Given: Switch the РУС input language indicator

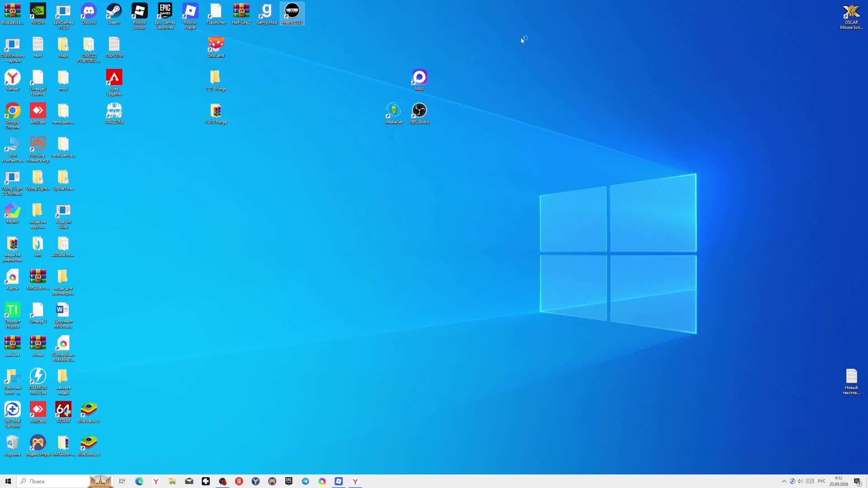Looking at the screenshot, I should (821, 481).
